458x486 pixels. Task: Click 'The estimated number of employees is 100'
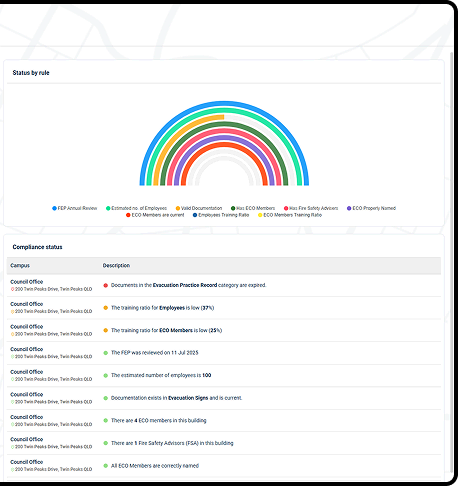pos(161,375)
